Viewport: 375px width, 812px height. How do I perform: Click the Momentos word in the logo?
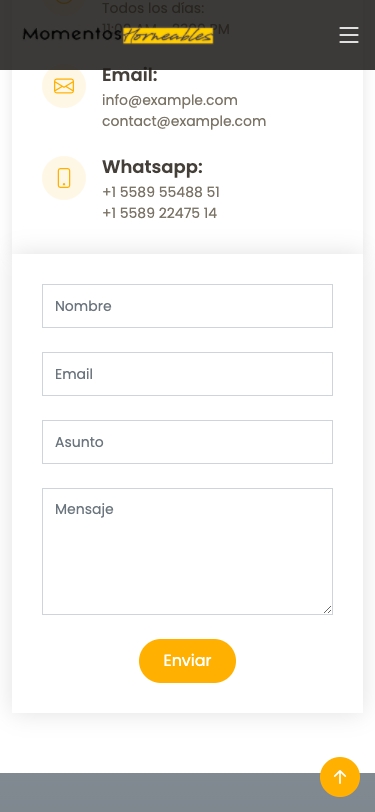(x=72, y=34)
